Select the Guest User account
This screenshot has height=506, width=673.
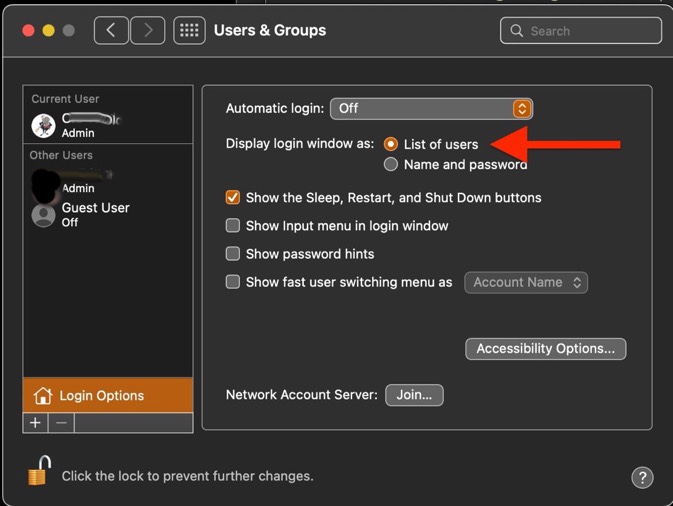(95, 214)
